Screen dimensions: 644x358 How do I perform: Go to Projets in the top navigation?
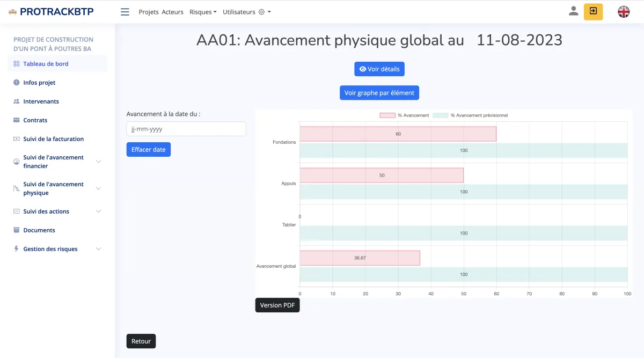pos(149,12)
